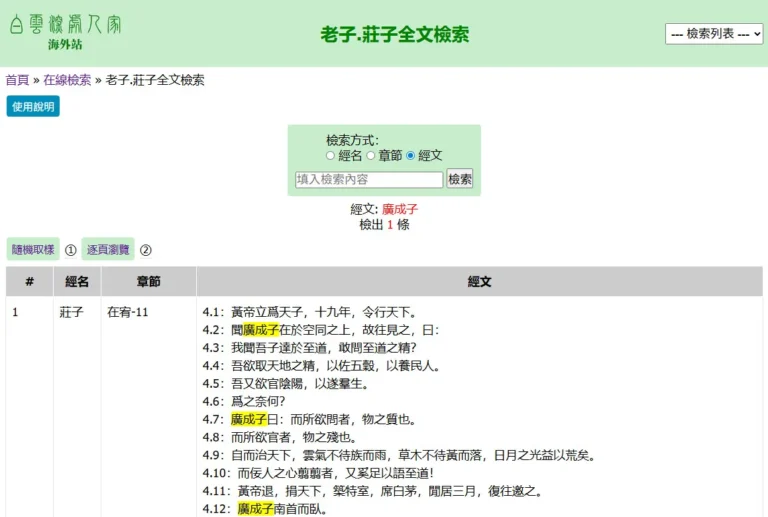Click the red 廣成子 search term
Screen dimensions: 768x517
400,210
